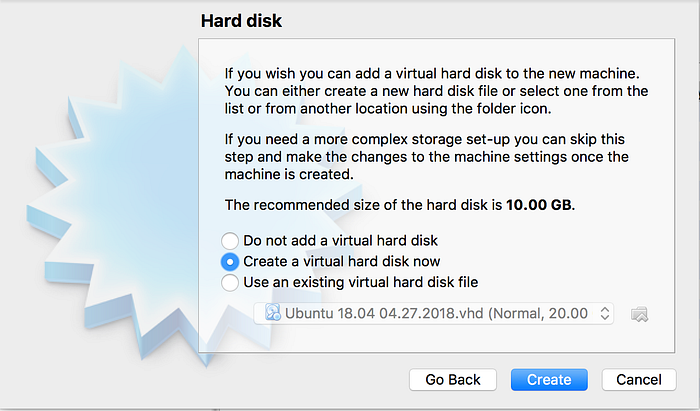Click the paragraph starting "If you wish you can add"

(x=436, y=91)
